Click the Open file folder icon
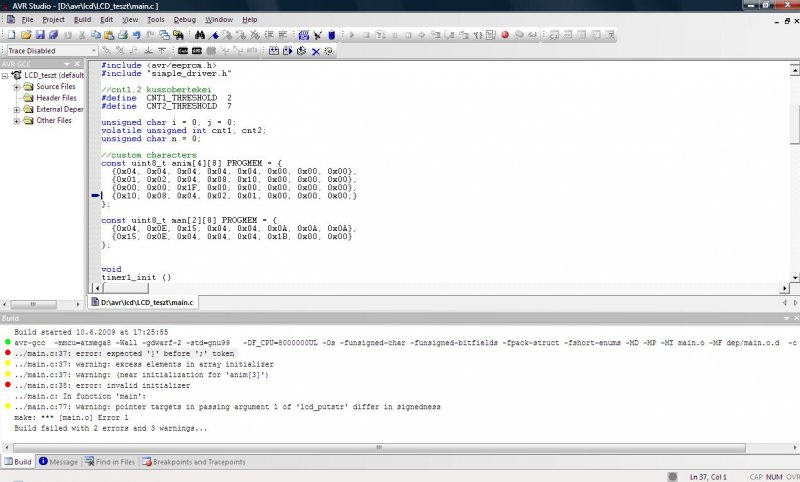The height and width of the screenshot is (482, 800). [x=26, y=35]
